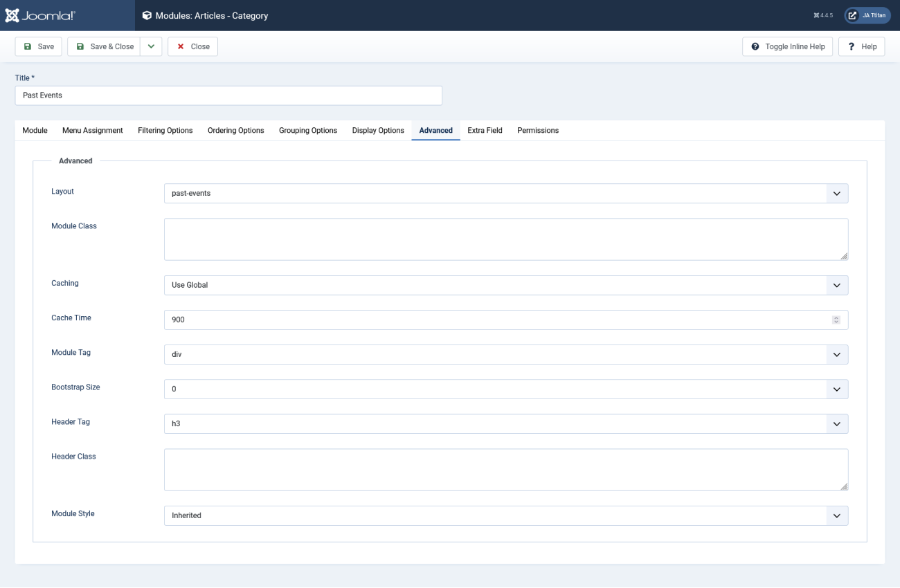
Task: Open the Menu Assignment tab
Action: (93, 130)
